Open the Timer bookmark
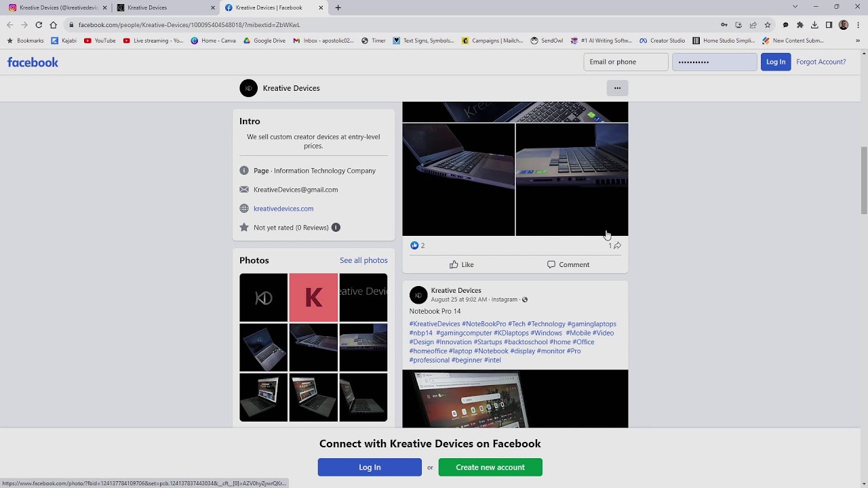 (374, 41)
